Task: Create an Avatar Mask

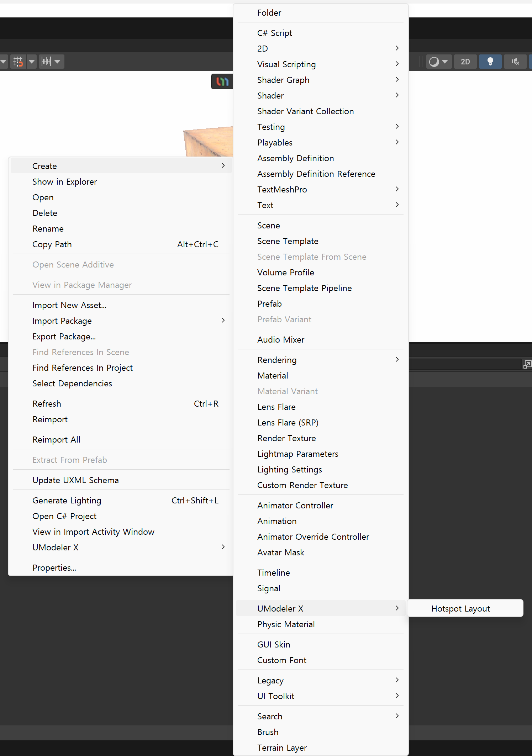Action: (321, 553)
